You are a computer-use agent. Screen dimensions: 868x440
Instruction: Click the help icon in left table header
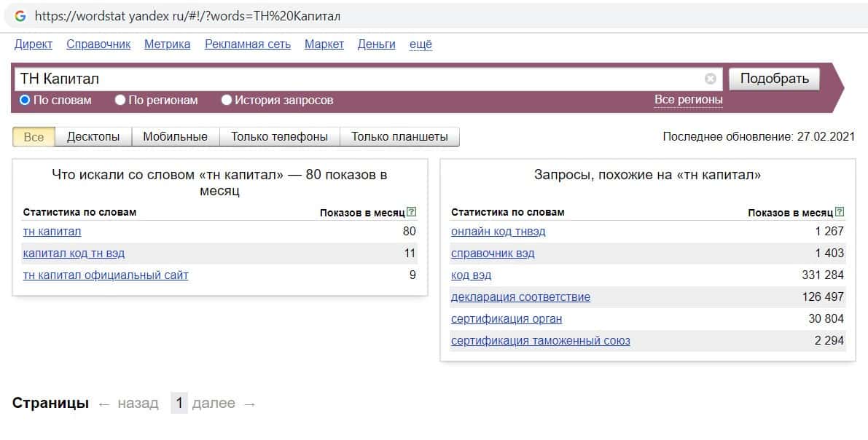tap(412, 212)
